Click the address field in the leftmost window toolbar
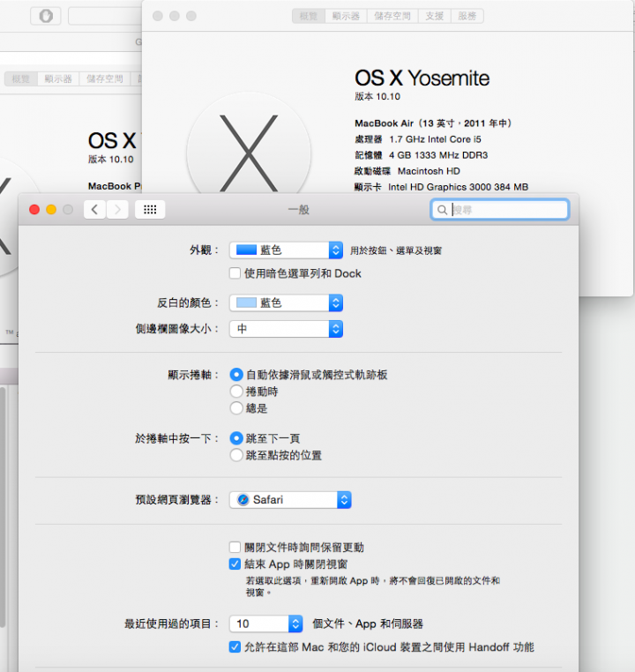This screenshot has width=635, height=672. click(x=105, y=16)
